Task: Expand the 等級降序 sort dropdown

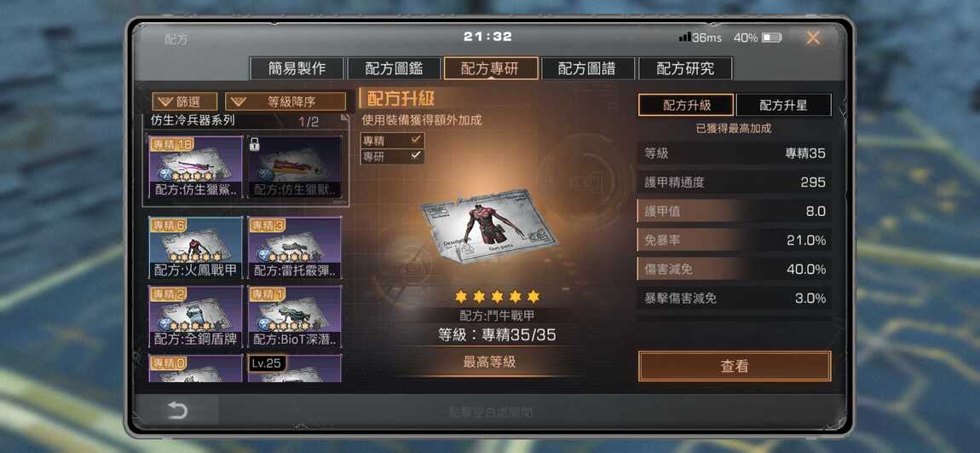Action: pyautogui.click(x=285, y=102)
